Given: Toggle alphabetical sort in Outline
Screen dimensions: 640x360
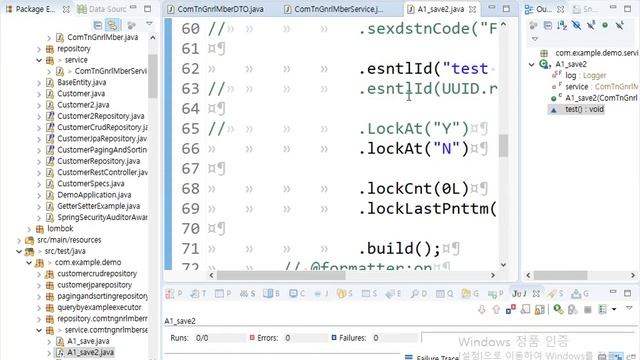Looking at the screenshot, I should pos(562,25).
